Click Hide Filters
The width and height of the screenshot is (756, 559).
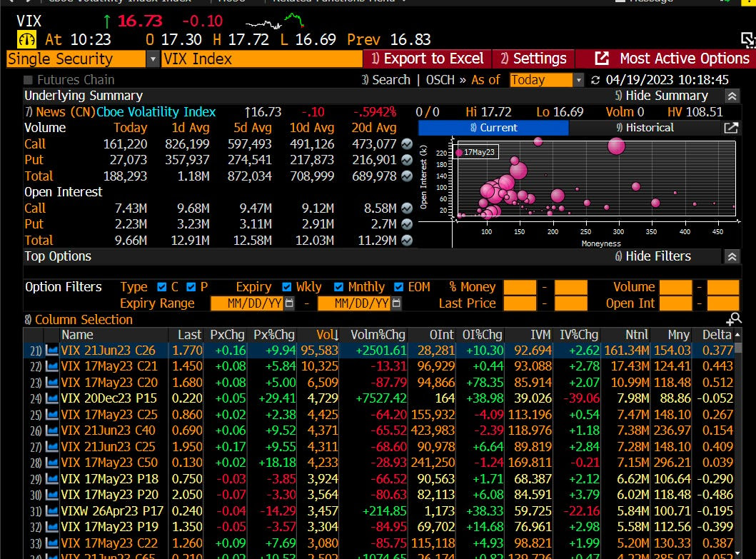(652, 256)
